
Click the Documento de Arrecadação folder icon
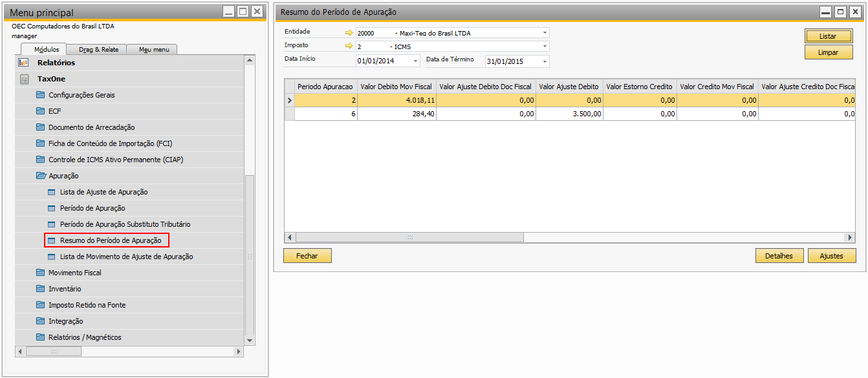(41, 127)
